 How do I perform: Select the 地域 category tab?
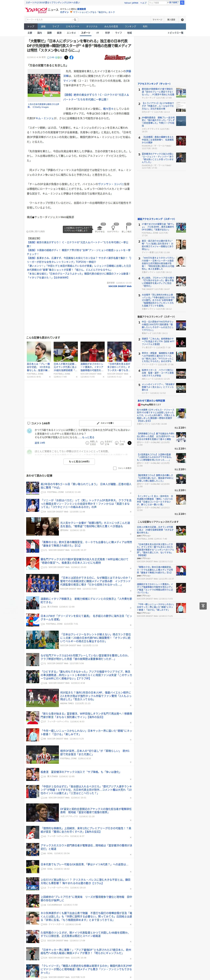(x=130, y=33)
